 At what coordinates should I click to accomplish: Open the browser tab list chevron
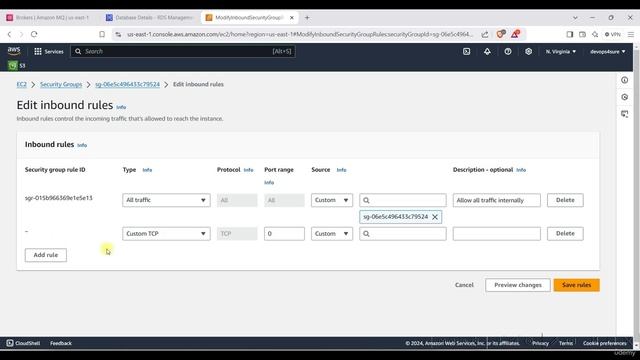coord(575,18)
